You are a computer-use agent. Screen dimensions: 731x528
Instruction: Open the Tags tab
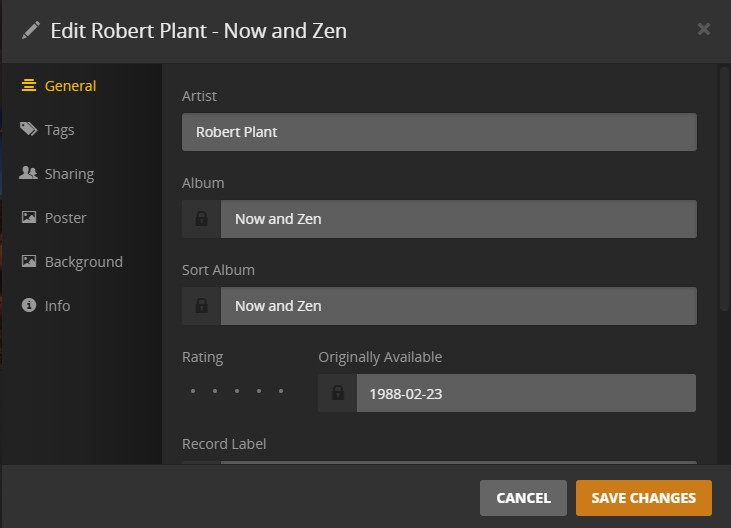point(59,130)
